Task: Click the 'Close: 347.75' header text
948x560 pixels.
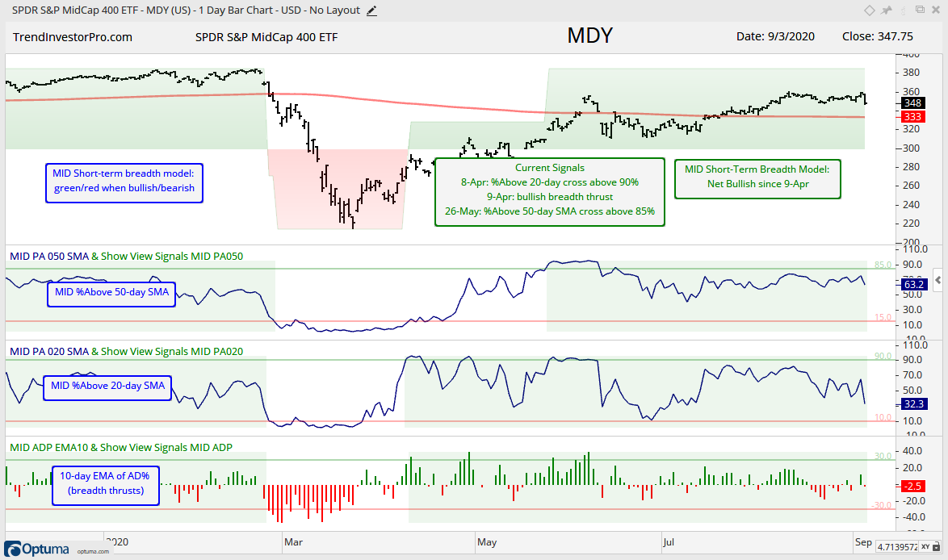Action: (877, 36)
